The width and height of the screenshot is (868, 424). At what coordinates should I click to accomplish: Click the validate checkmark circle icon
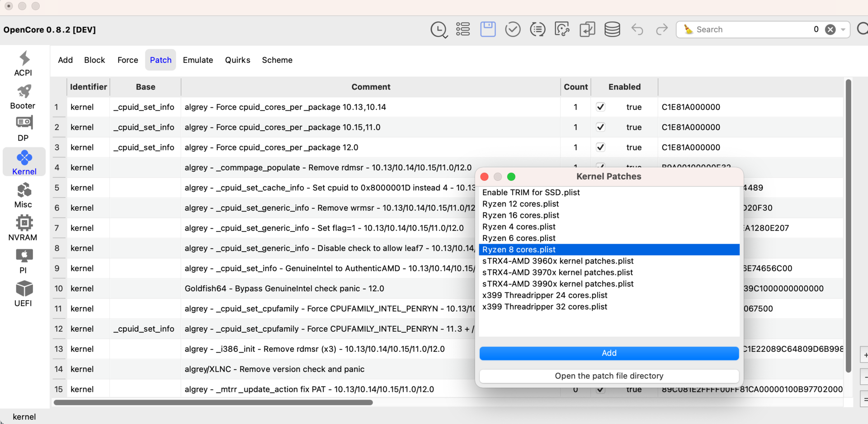coord(513,29)
